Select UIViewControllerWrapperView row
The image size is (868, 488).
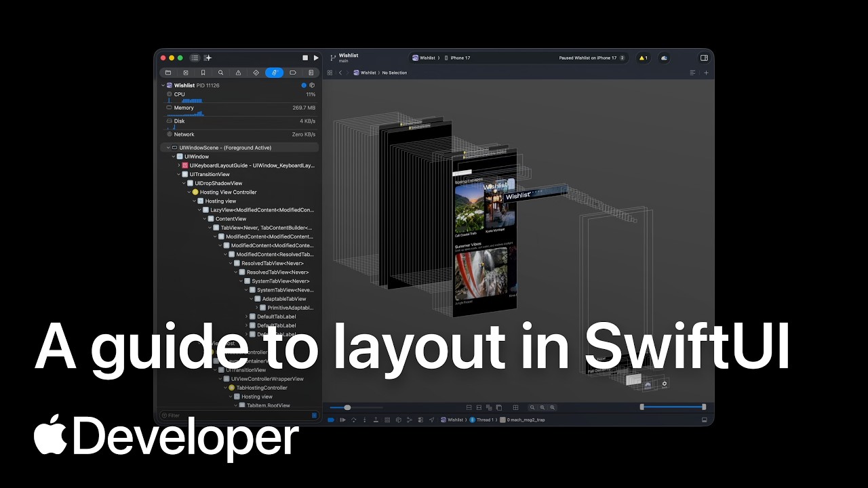pyautogui.click(x=241, y=379)
